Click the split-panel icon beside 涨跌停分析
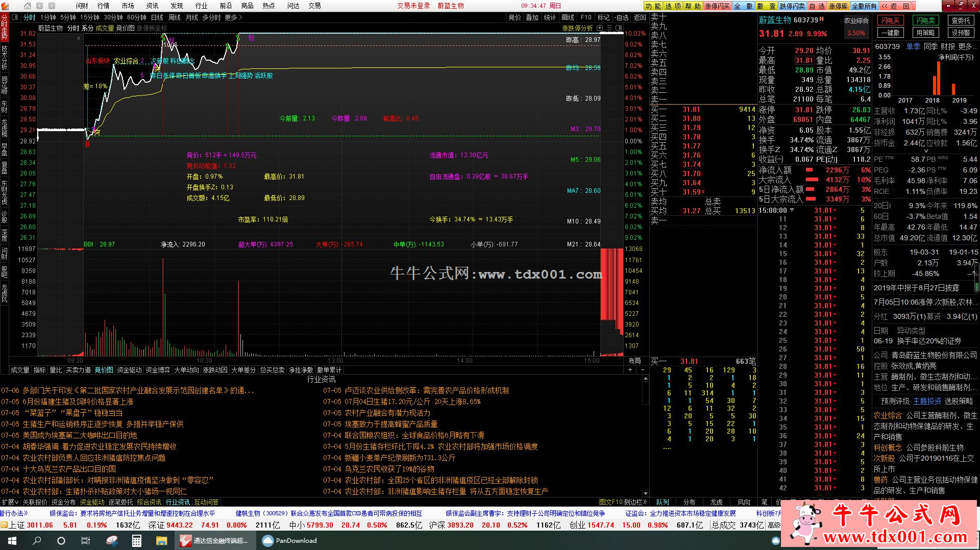The image size is (980, 550). click(x=619, y=28)
